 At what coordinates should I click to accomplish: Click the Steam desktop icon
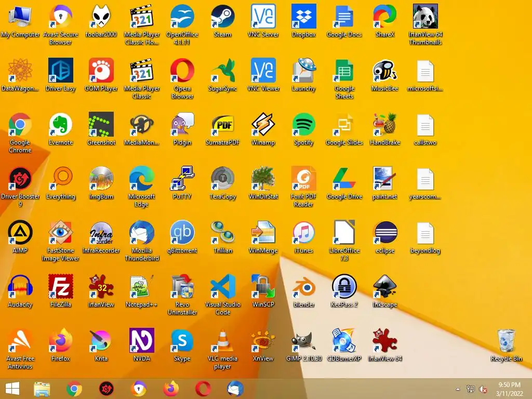coord(222,16)
